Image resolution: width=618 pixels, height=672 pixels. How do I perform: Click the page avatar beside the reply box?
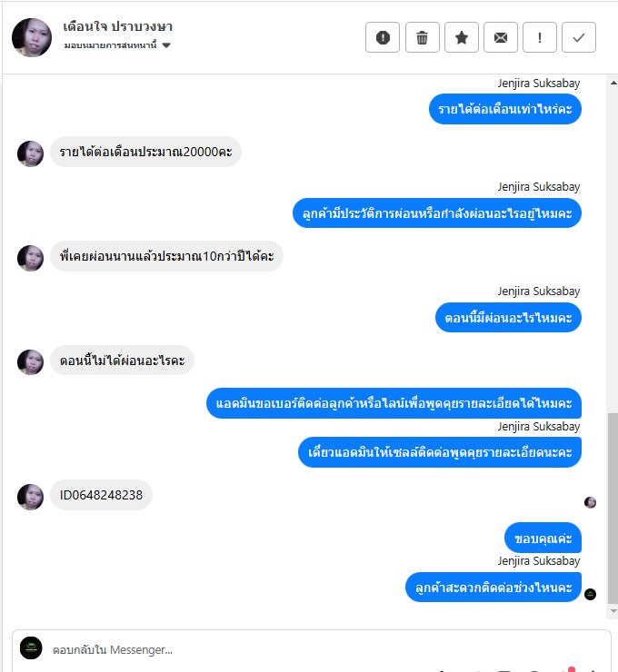coord(31,648)
